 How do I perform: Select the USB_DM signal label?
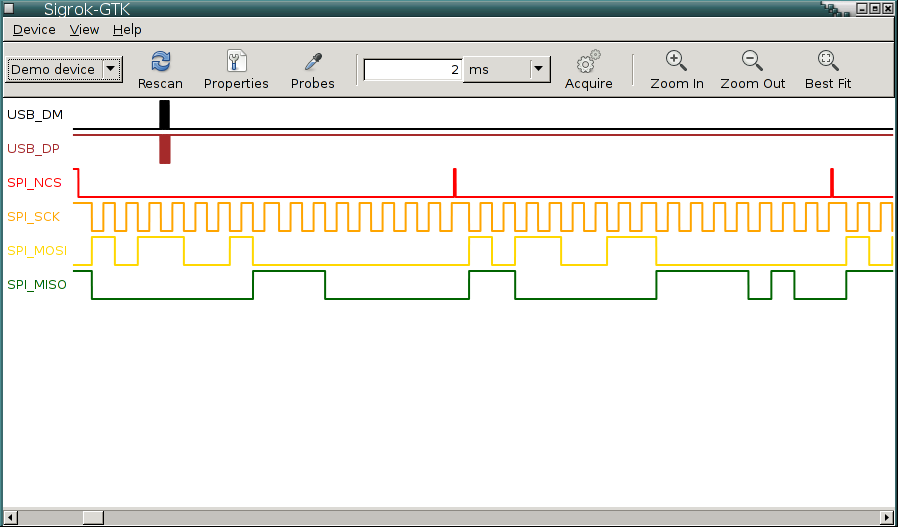[35, 115]
